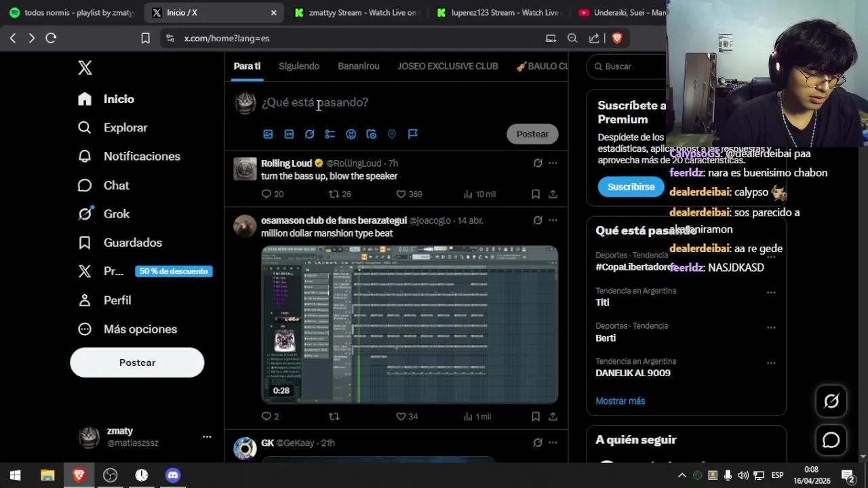Open Más opciones in sidebar
The width and height of the screenshot is (868, 488).
tap(127, 329)
